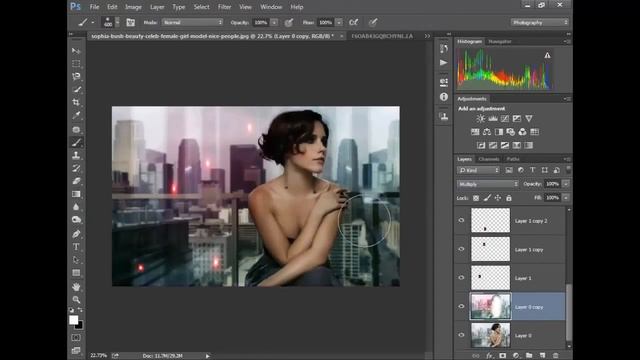This screenshot has width=640, height=360.
Task: Hide Layer 1 copy 2
Action: tap(461, 220)
